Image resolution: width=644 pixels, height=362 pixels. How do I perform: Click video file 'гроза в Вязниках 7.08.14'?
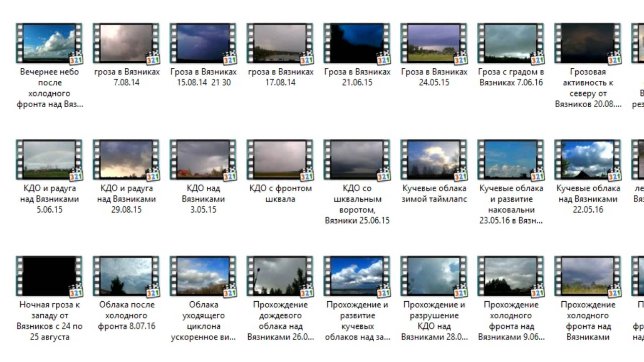coord(126,43)
